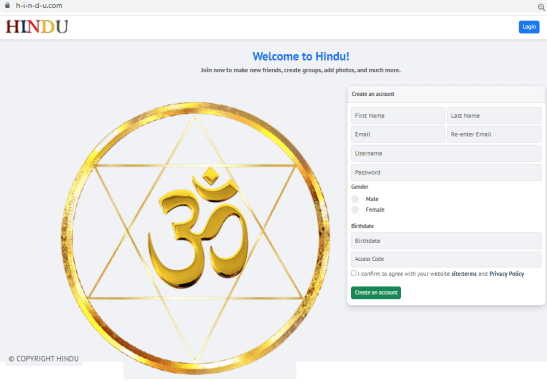Open the Birthdate input field
The width and height of the screenshot is (547, 383).
pos(446,241)
